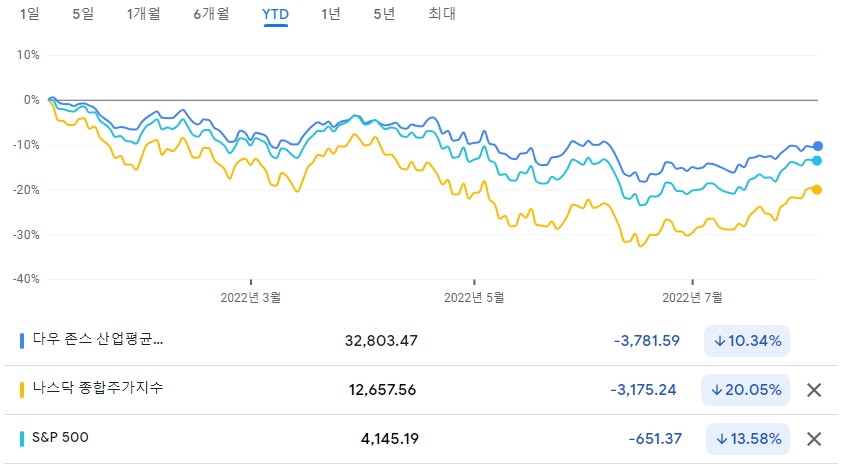Remove S&P 500 using its X icon
Viewport: 845px width, 468px height.
click(814, 439)
